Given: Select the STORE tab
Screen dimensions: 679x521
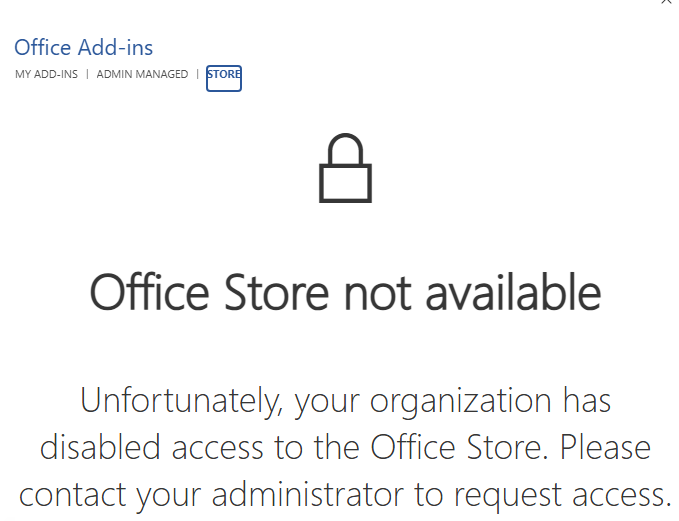Looking at the screenshot, I should [x=224, y=75].
